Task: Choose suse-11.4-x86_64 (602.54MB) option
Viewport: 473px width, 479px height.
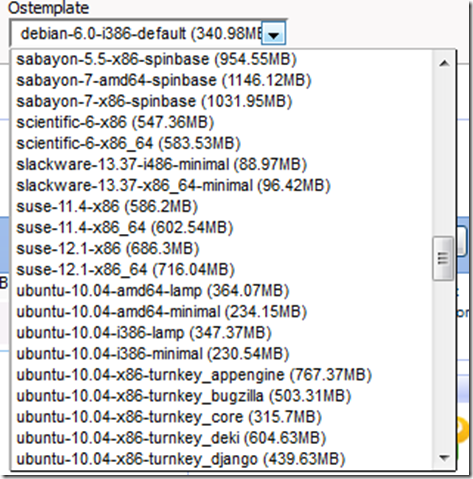Action: [223, 228]
